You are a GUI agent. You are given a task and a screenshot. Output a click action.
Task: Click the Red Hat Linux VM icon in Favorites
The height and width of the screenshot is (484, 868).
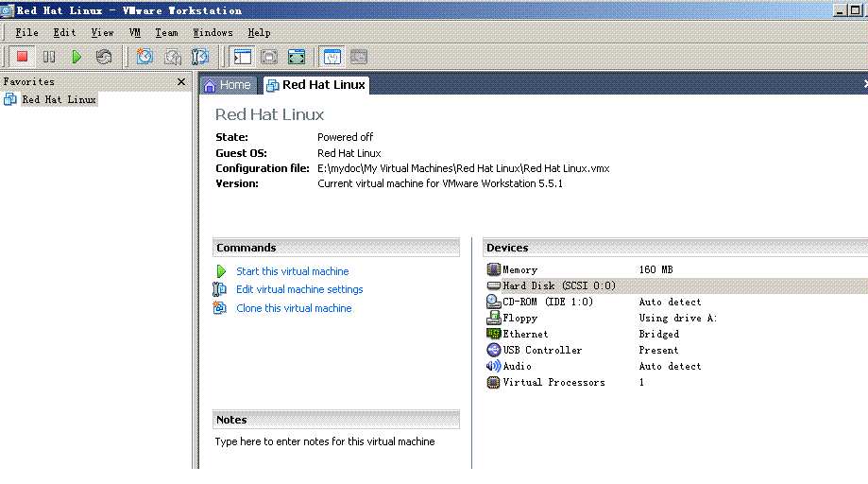click(x=10, y=99)
